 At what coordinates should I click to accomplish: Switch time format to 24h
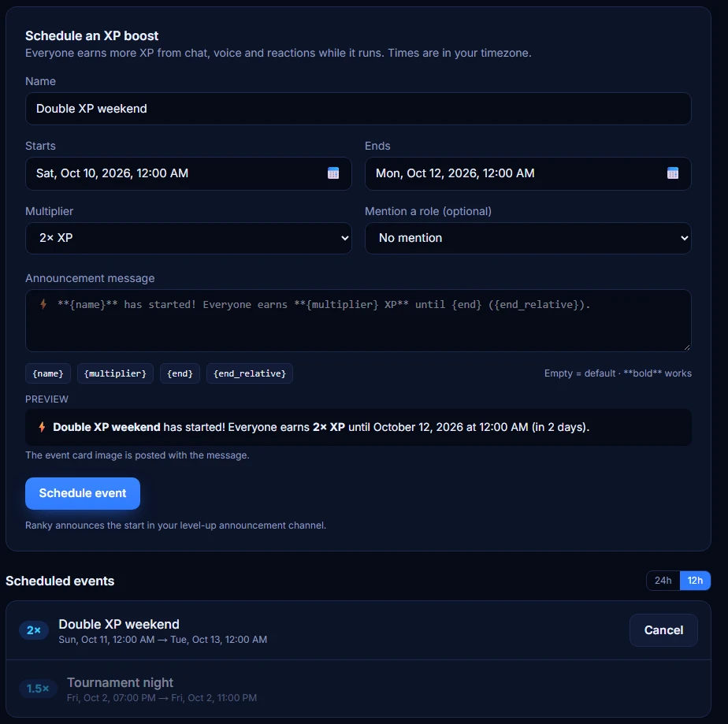[663, 581]
